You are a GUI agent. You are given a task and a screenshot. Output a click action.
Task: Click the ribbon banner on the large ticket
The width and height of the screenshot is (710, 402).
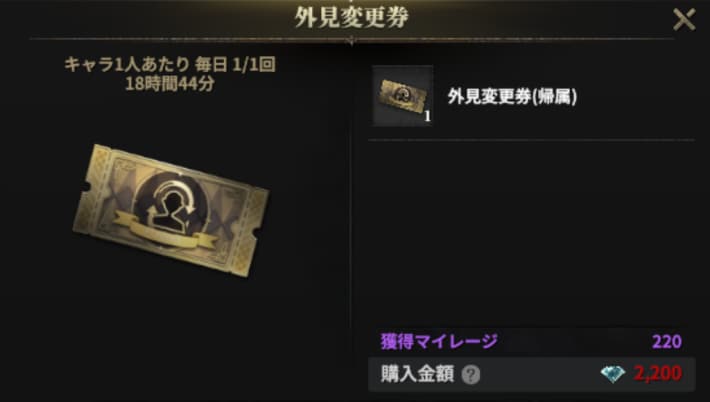(x=164, y=232)
